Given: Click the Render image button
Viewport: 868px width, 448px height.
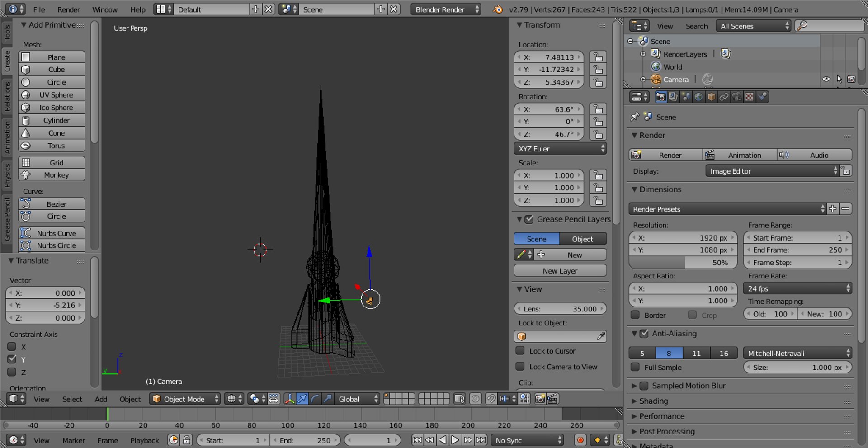Looking at the screenshot, I should 666,155.
